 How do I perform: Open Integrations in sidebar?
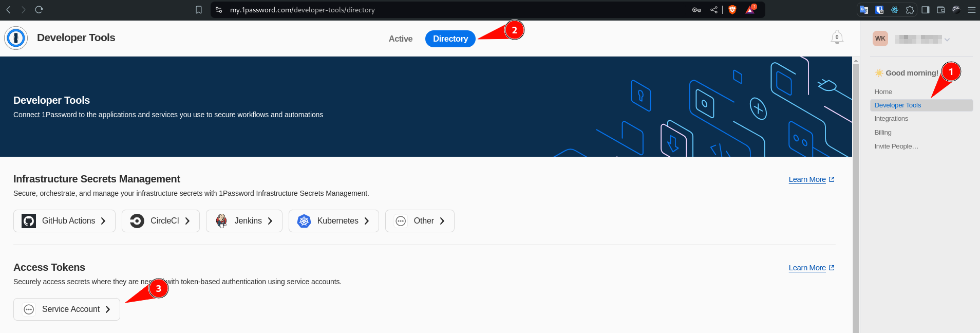[891, 119]
